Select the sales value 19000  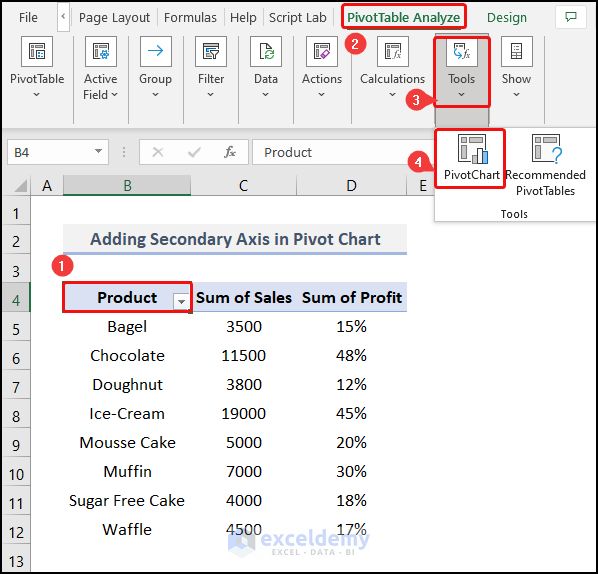point(244,413)
